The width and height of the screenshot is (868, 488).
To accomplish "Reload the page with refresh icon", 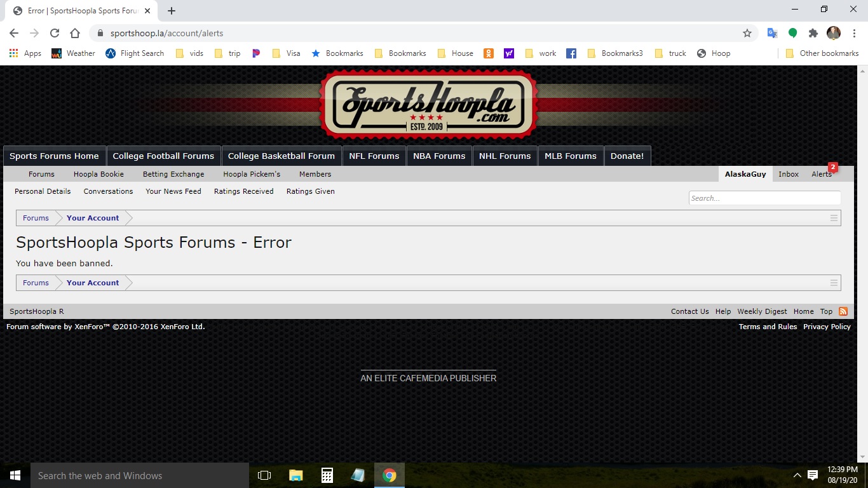I will point(55,33).
